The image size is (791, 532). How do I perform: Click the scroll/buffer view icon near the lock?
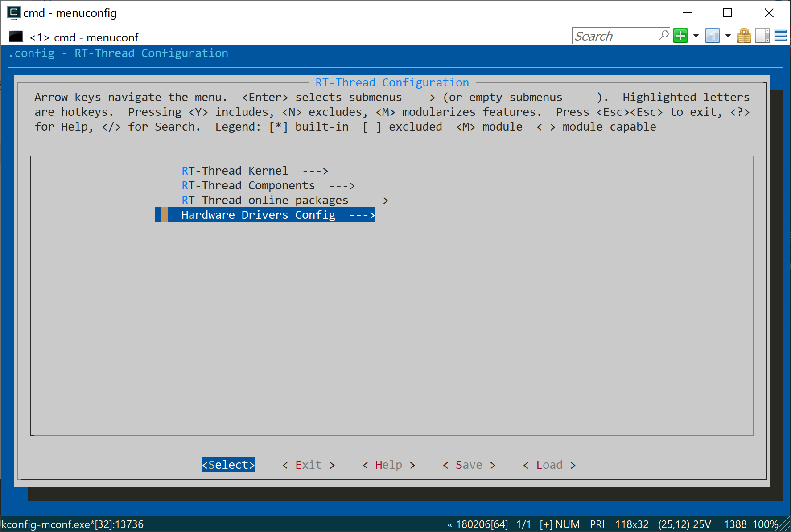[x=762, y=36]
